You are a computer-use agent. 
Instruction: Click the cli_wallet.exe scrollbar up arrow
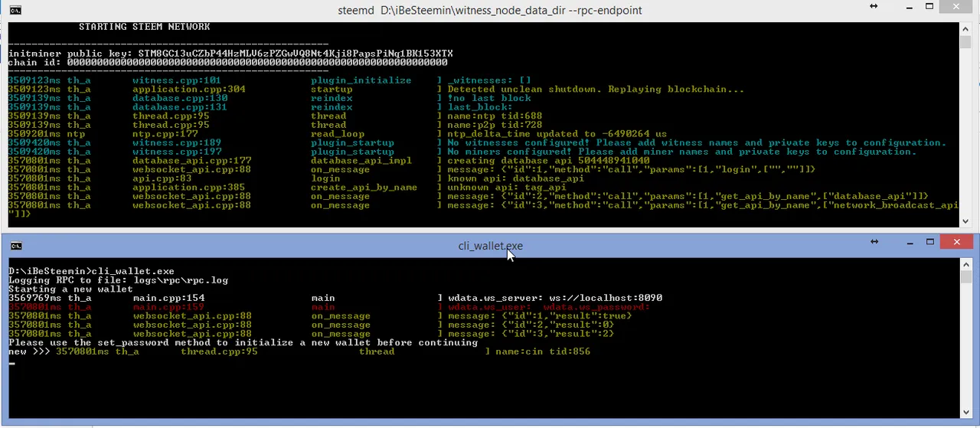[x=966, y=263]
